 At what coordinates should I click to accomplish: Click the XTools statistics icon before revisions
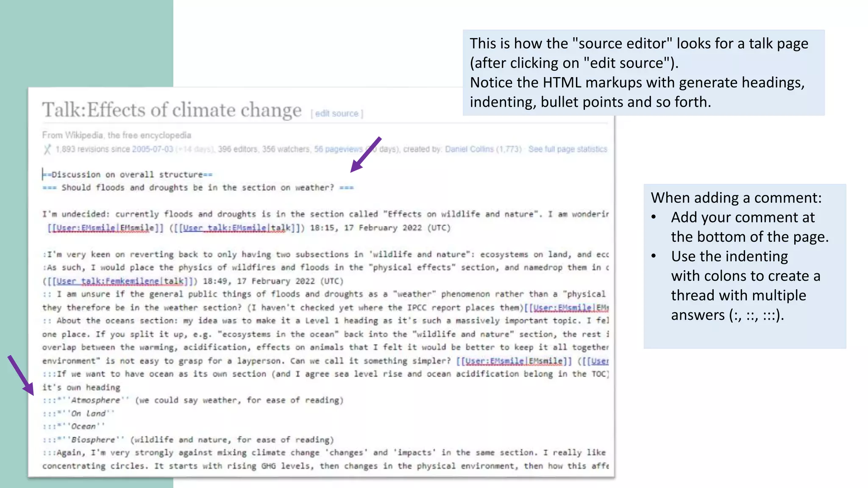(47, 149)
